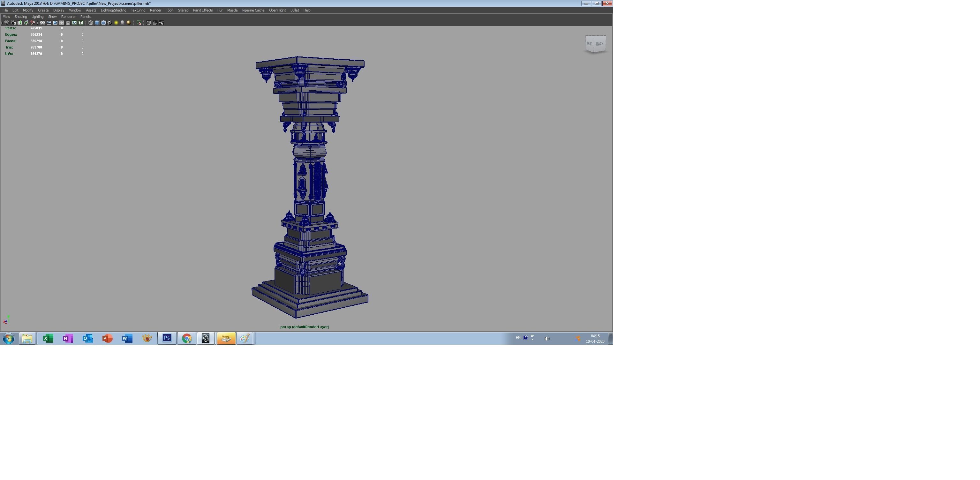Toggle Smooth Shade All blue cube icon
This screenshot has height=480, width=980.
pyautogui.click(x=97, y=23)
